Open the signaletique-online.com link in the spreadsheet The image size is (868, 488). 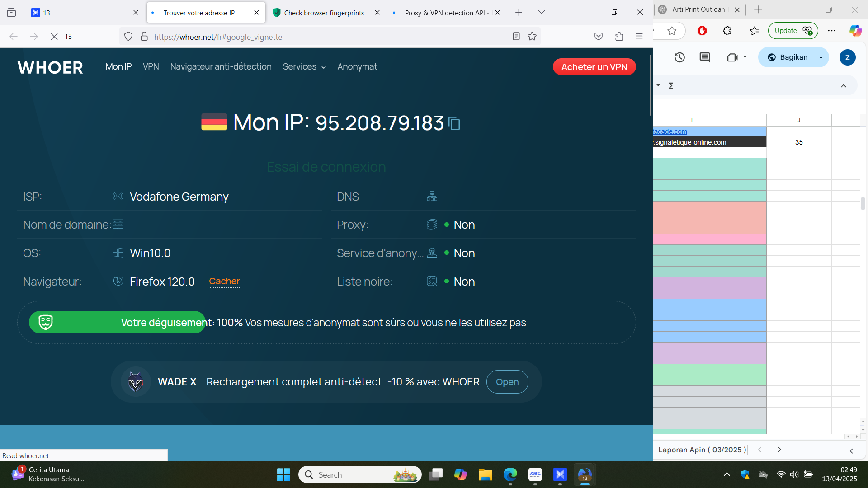[x=690, y=142]
